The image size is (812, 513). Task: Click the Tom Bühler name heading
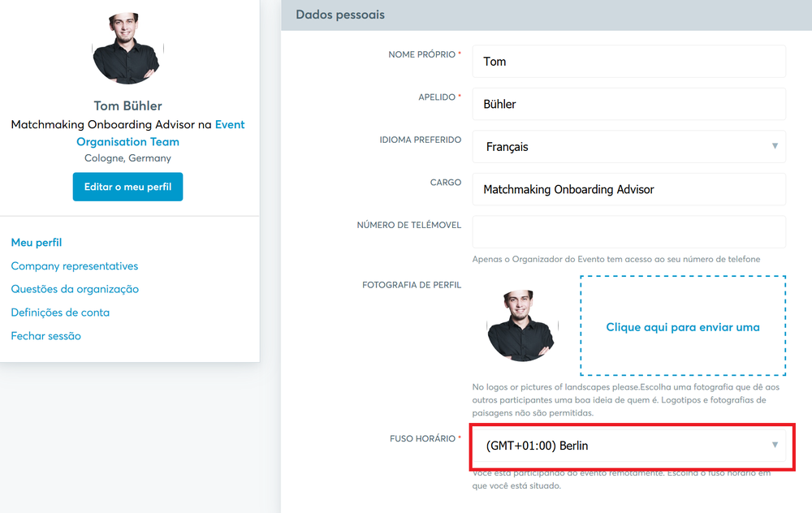(128, 106)
